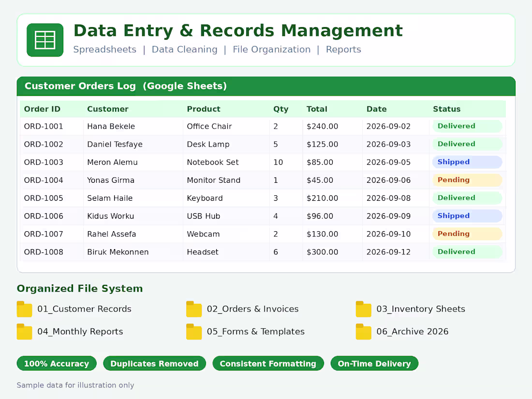This screenshot has height=399, width=532.
Task: Open the 01_Customer Records folder icon
Action: [25, 309]
